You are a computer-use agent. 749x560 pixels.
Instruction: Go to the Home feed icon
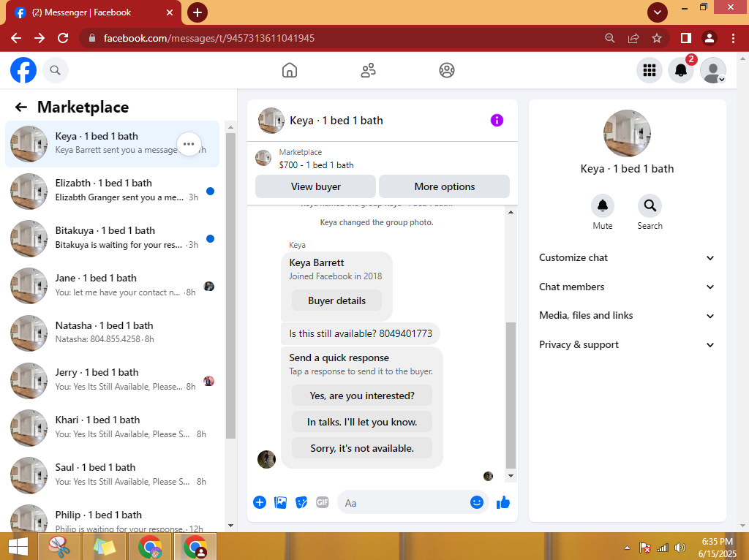(290, 70)
